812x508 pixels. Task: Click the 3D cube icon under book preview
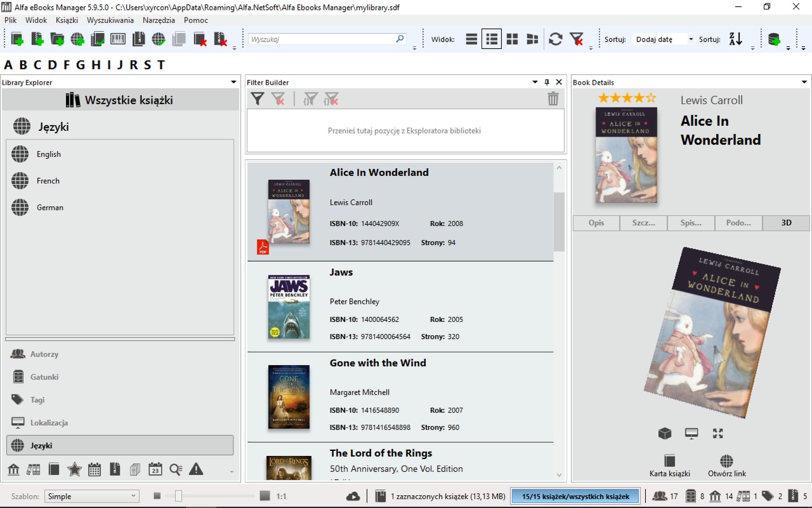point(665,433)
